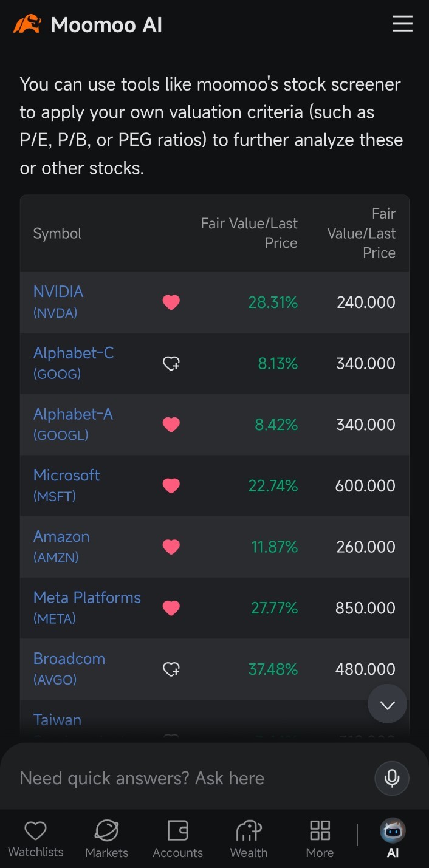Viewport: 429px width, 868px height.
Task: Open the Amazon (AMZN) stock link
Action: [x=61, y=547]
